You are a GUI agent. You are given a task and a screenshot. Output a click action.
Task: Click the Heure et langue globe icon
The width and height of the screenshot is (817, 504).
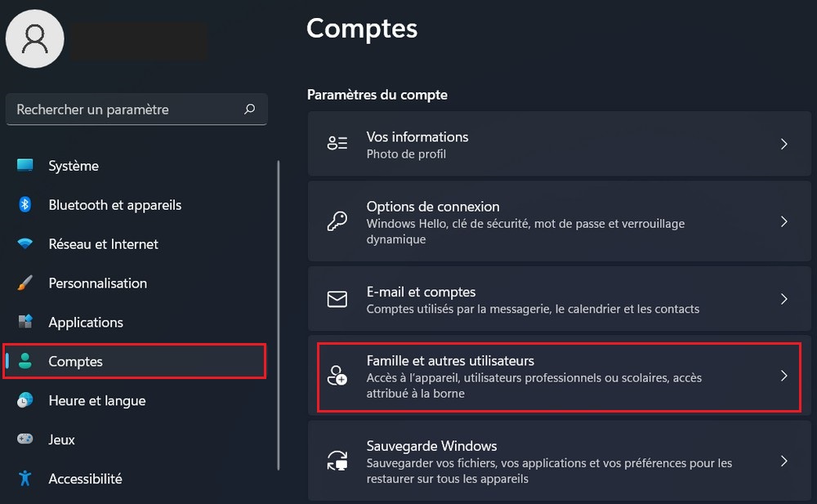click(25, 400)
